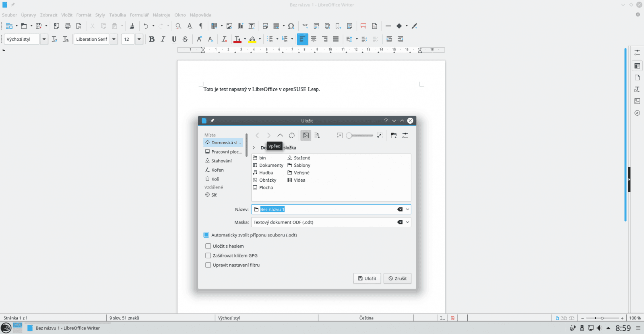The image size is (644, 334).
Task: Uncheck automatic file extension option
Action: pyautogui.click(x=206, y=235)
